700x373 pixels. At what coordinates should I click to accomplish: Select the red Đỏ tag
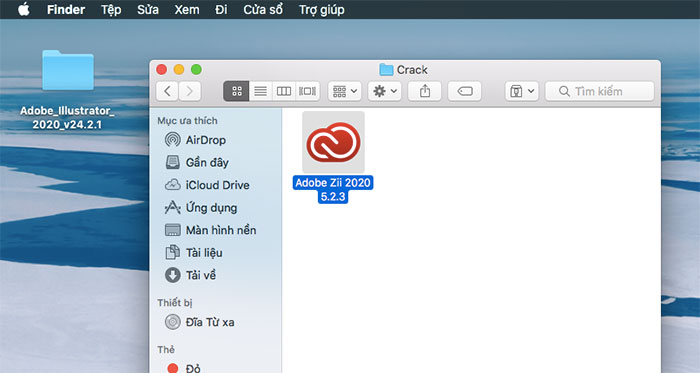coord(193,368)
